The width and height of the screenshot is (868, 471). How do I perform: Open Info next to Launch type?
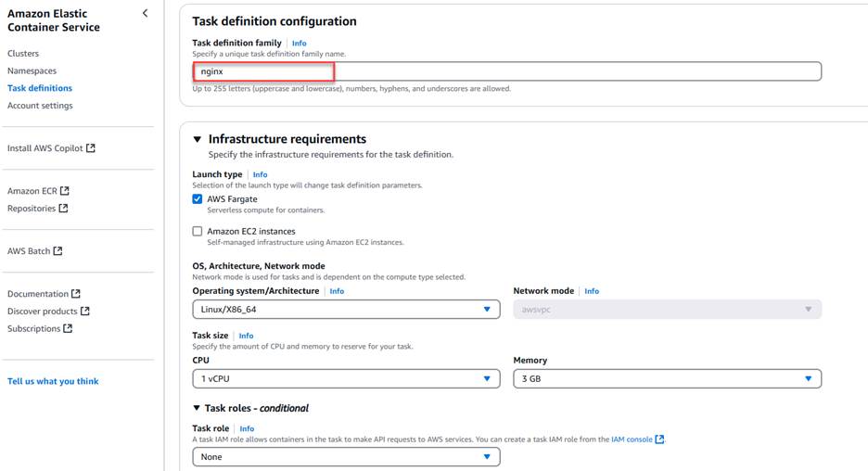tap(260, 174)
